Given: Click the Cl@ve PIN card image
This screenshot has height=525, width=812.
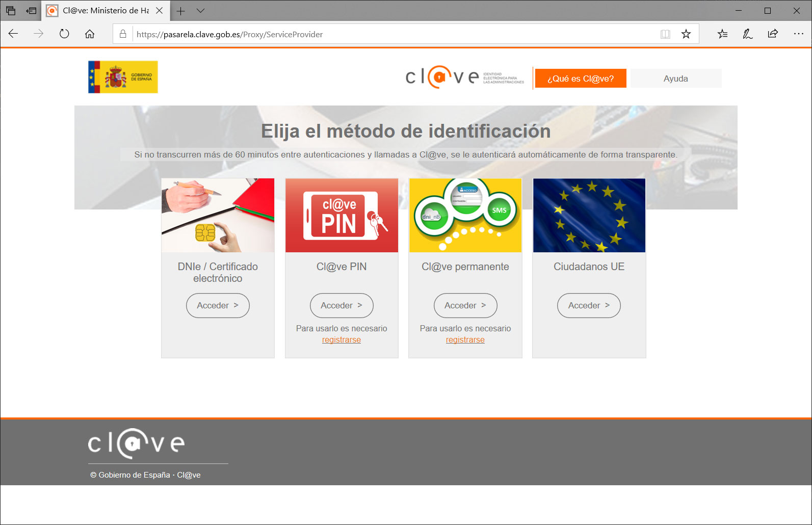Looking at the screenshot, I should point(342,215).
